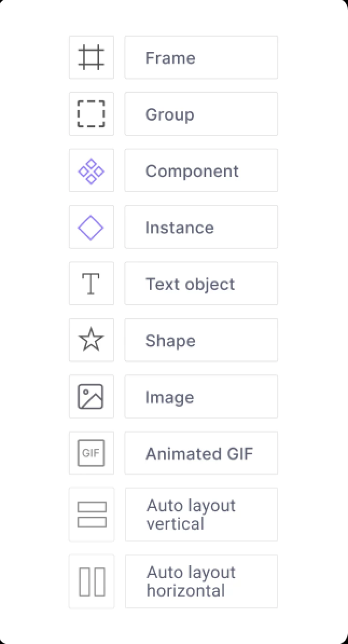Image resolution: width=348 pixels, height=644 pixels.
Task: Select the dashed Group icon
Action: click(91, 114)
